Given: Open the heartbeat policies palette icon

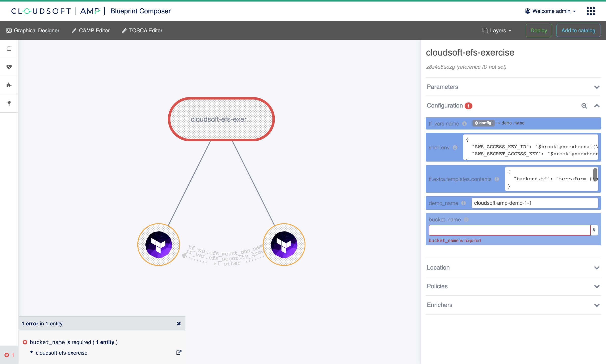Looking at the screenshot, I should (9, 67).
